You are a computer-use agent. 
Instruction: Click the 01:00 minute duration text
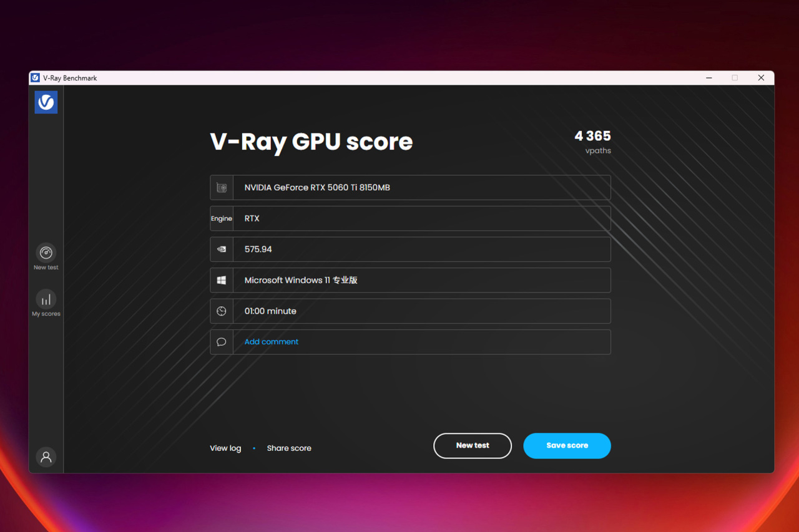point(270,311)
